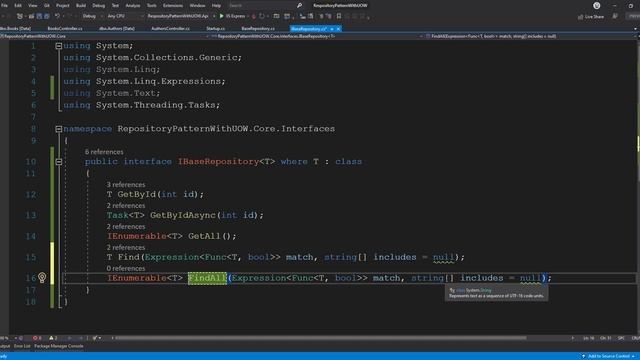
Task: Click the Live Share button
Action: tap(591, 16)
